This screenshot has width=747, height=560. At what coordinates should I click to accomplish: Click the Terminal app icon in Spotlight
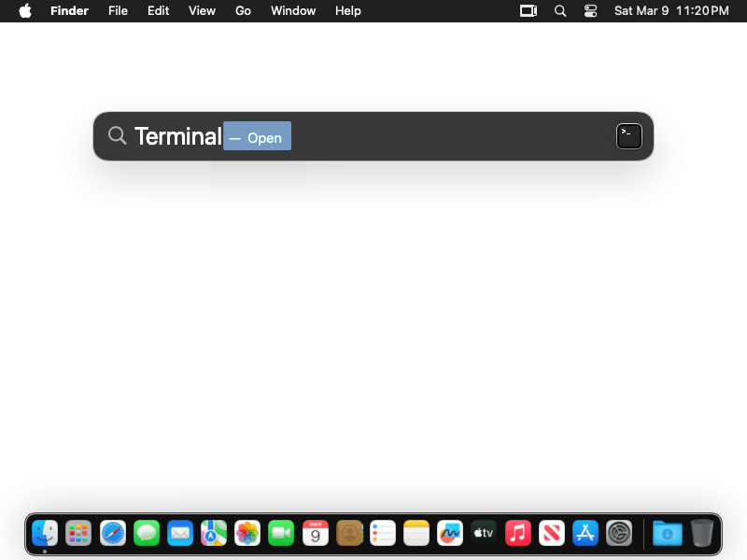point(629,136)
